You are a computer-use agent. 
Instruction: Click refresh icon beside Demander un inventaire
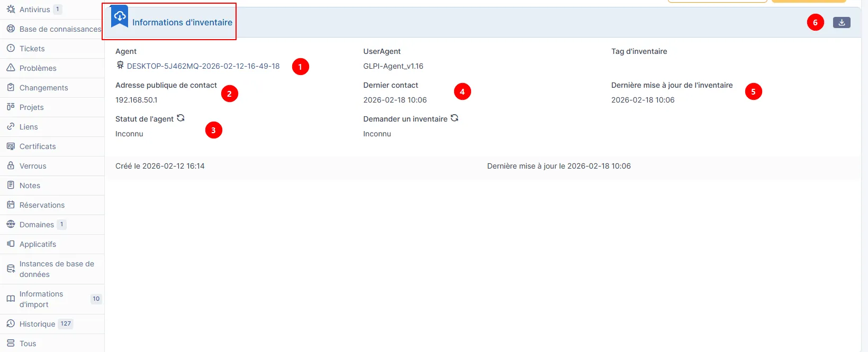click(454, 118)
